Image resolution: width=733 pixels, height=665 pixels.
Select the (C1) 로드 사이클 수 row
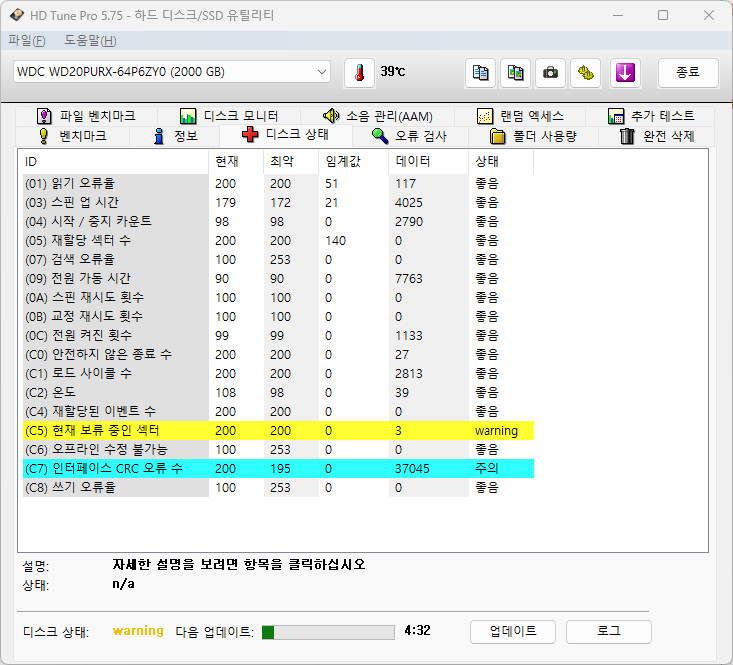[x=278, y=373]
